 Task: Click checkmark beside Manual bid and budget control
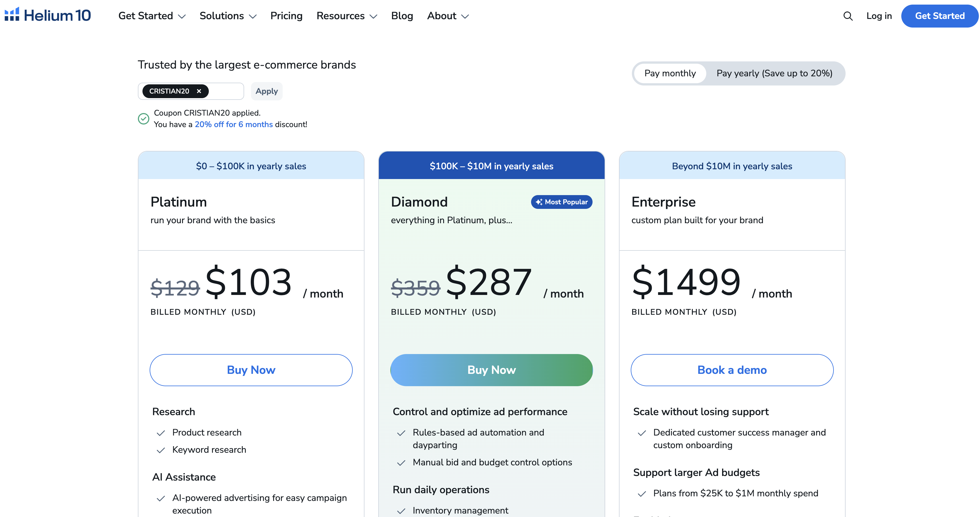401,463
